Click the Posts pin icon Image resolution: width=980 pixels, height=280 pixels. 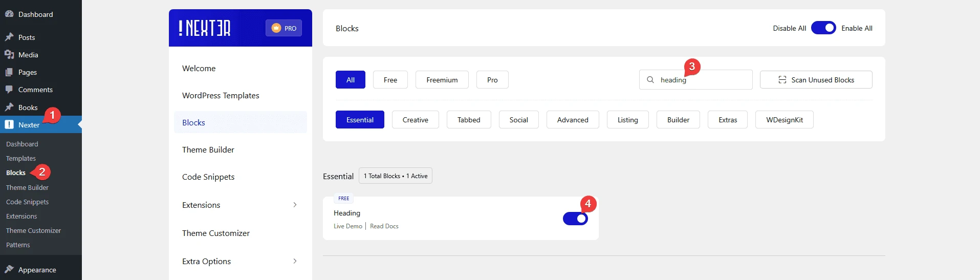click(9, 37)
